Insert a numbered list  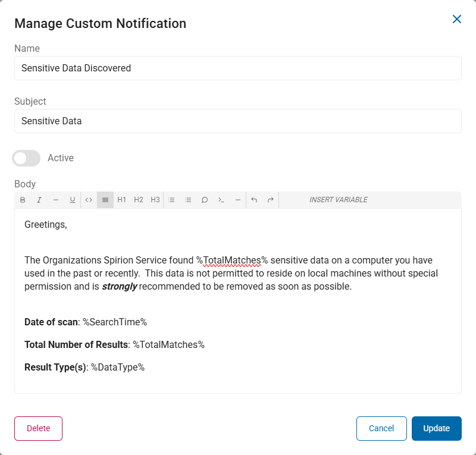click(188, 200)
